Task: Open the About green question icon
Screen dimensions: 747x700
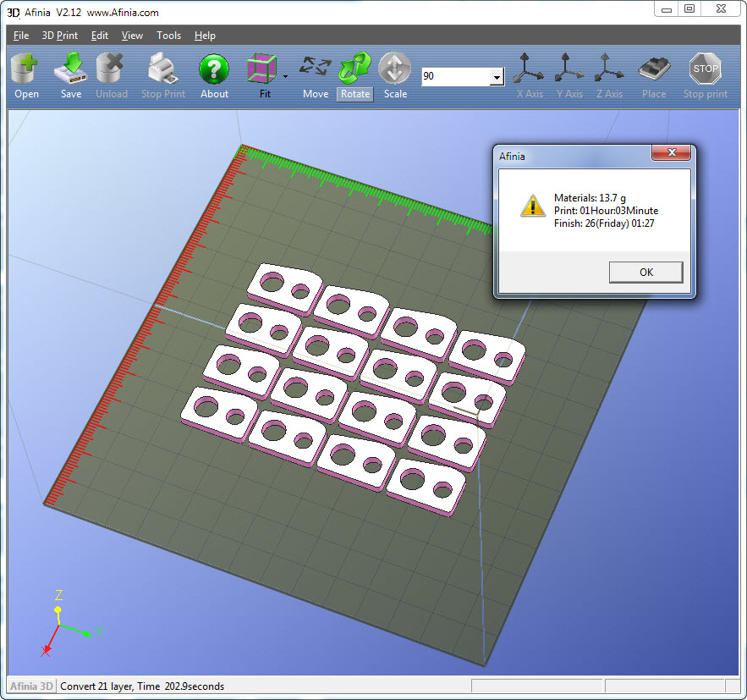Action: point(214,69)
